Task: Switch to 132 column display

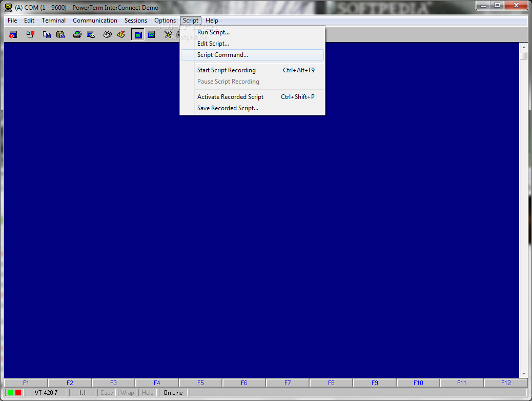Action: 151,35
